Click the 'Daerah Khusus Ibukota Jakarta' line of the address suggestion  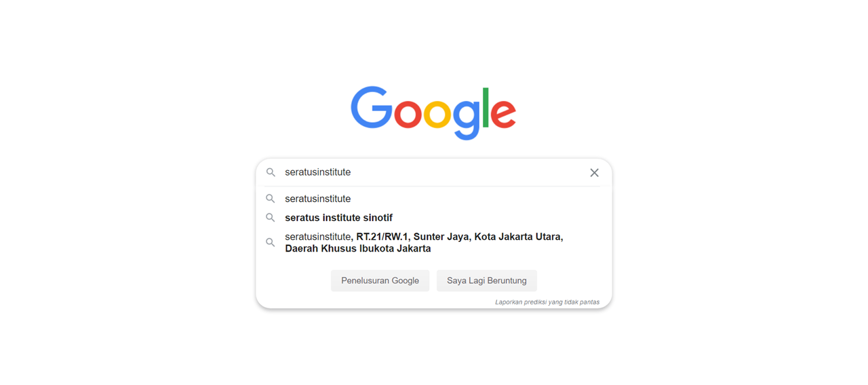click(358, 249)
